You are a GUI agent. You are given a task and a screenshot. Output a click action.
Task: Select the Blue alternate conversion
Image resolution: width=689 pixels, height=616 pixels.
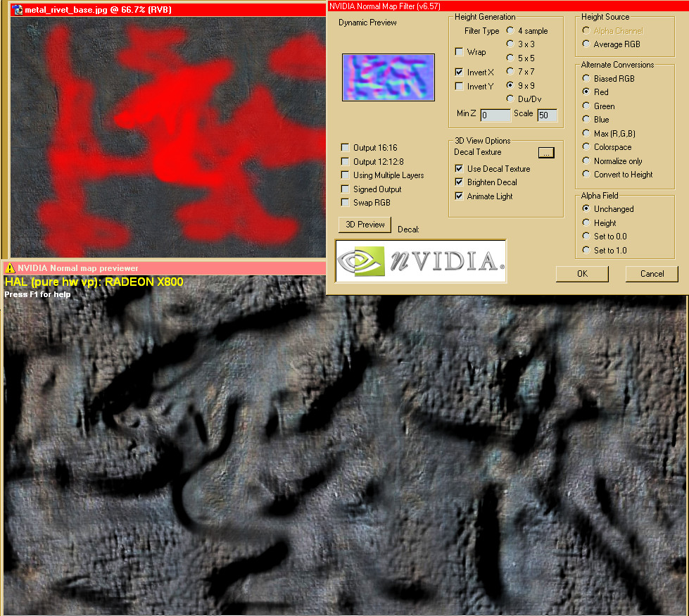[x=586, y=119]
